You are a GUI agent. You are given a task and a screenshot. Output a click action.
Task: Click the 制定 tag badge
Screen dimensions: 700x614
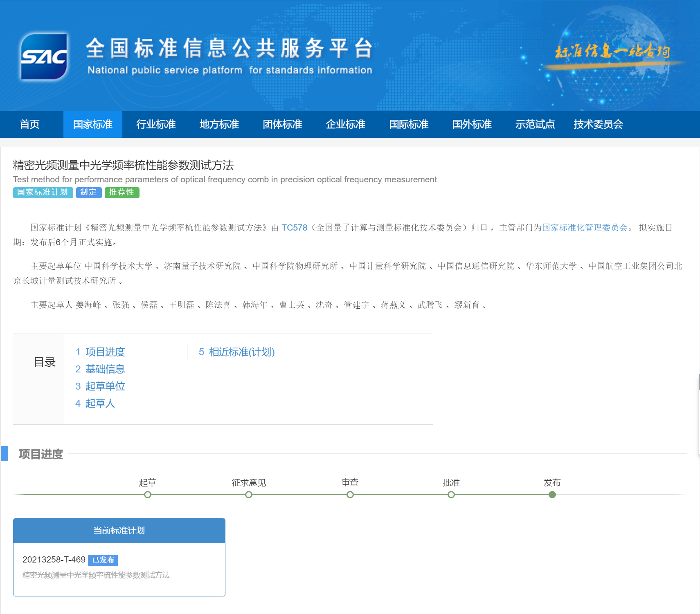[89, 193]
